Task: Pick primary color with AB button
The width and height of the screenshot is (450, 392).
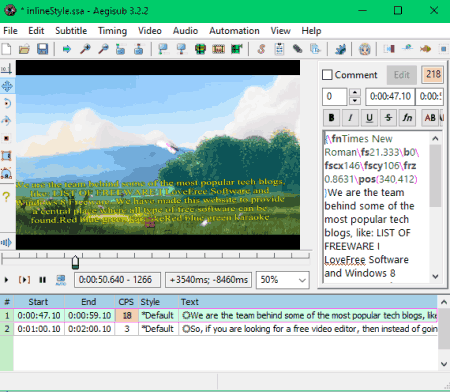Action: pos(430,118)
